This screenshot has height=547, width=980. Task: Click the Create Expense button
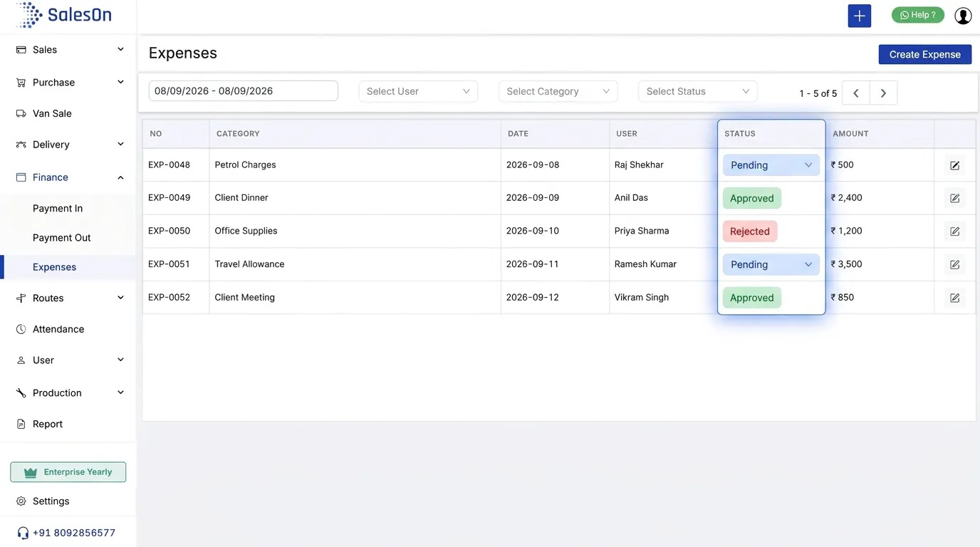pos(924,54)
